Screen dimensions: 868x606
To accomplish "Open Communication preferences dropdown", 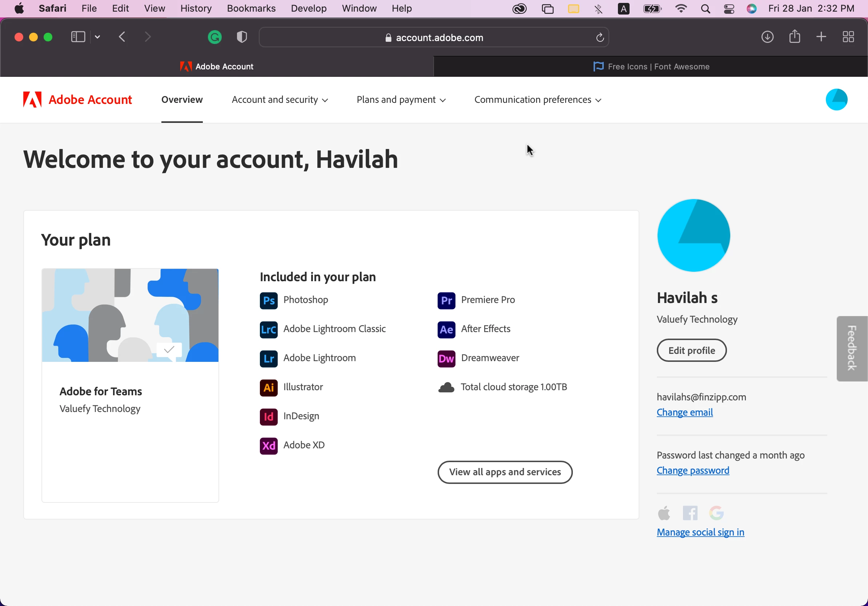I will pyautogui.click(x=538, y=100).
